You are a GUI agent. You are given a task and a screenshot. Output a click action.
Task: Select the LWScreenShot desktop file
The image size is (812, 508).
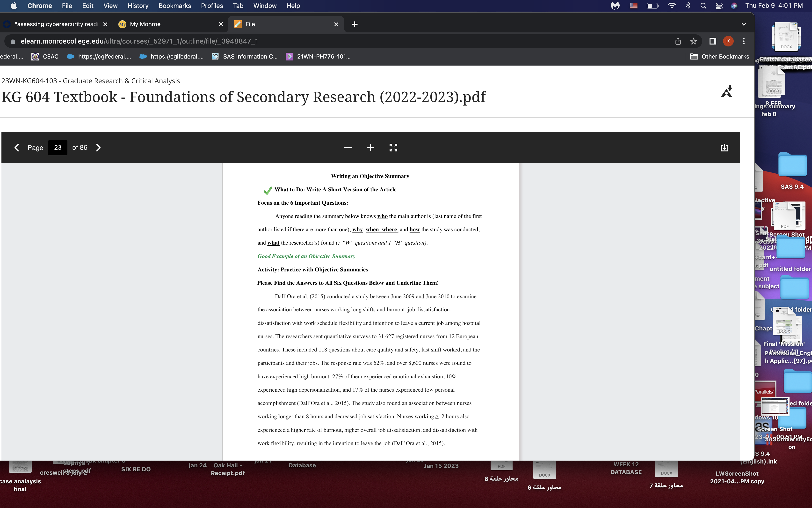(737, 478)
